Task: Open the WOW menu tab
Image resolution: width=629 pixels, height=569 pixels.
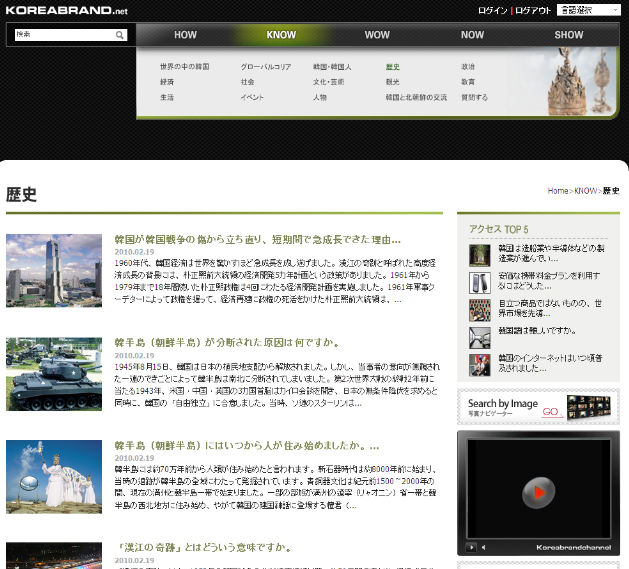Action: 377,35
